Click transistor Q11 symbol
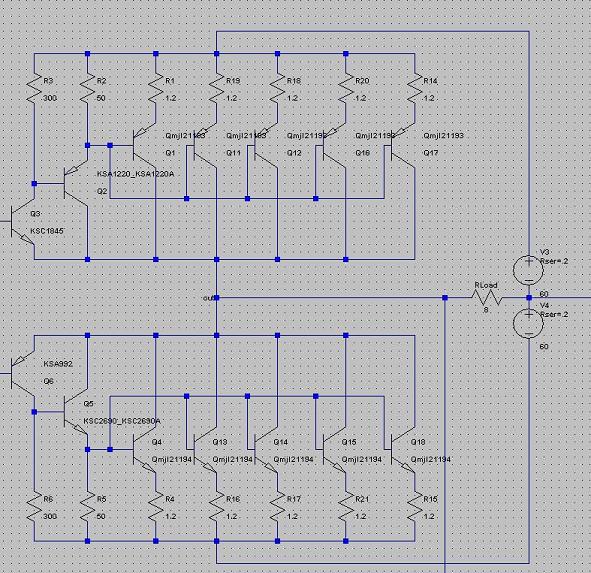 pos(206,145)
